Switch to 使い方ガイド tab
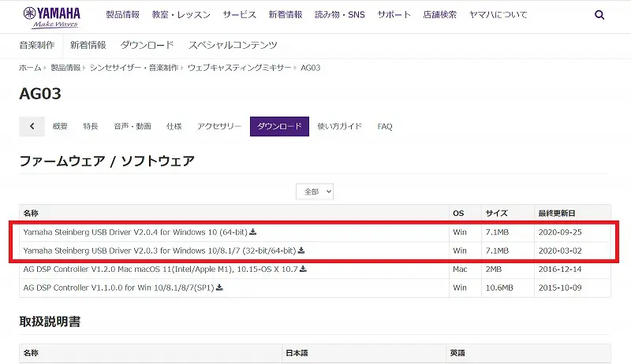 [x=340, y=126]
